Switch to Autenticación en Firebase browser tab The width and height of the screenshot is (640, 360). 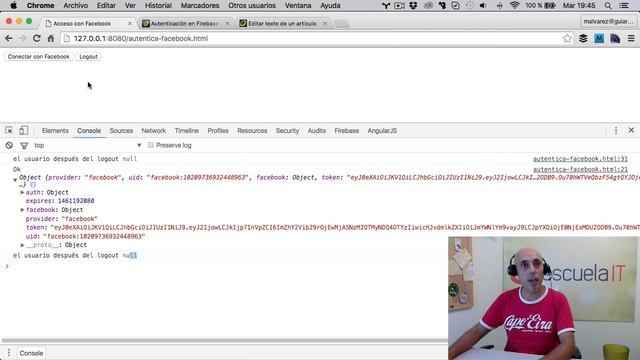[184, 24]
